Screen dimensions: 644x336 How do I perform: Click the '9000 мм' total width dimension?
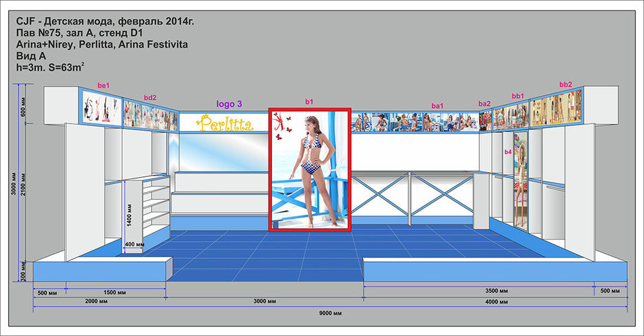[330, 313]
